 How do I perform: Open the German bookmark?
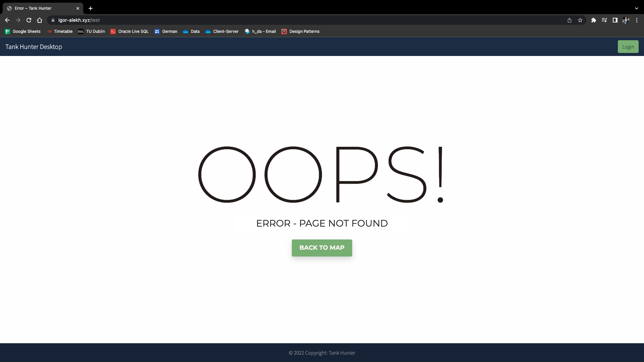166,32
